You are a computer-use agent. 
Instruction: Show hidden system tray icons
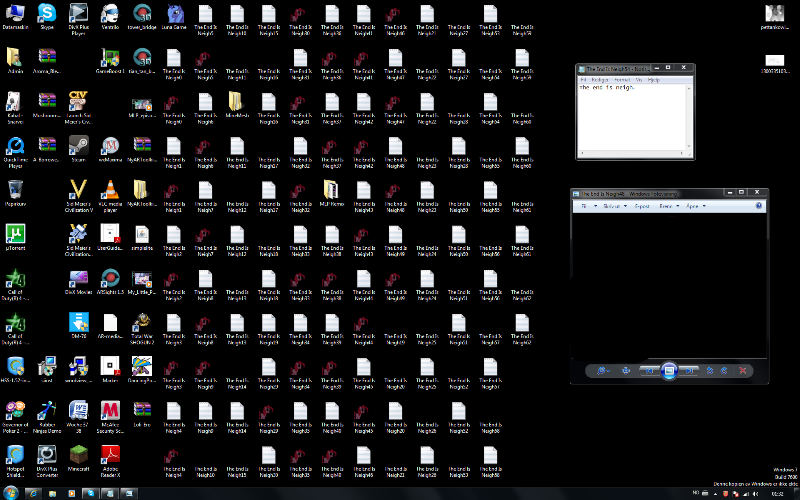point(715,494)
